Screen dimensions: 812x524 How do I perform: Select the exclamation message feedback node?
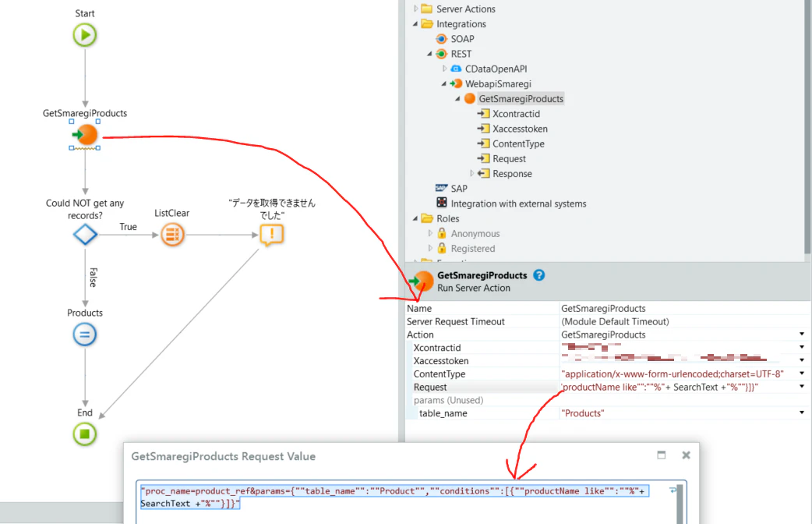tap(272, 235)
